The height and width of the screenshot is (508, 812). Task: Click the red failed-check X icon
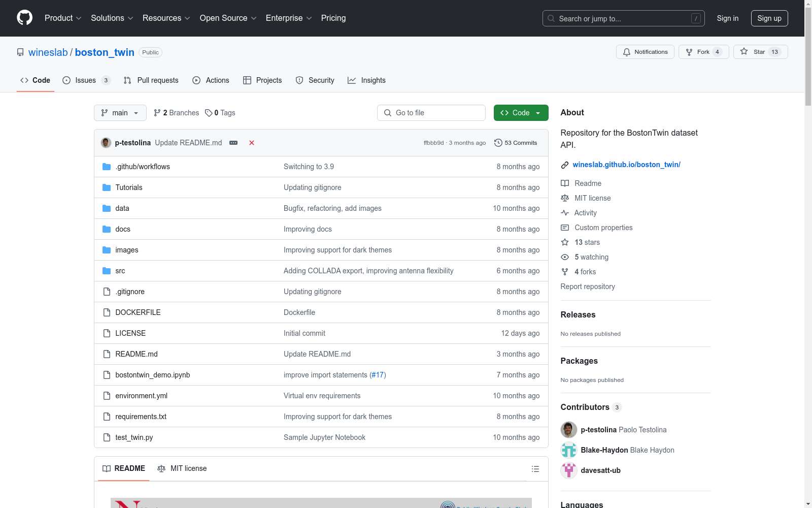tap(252, 143)
